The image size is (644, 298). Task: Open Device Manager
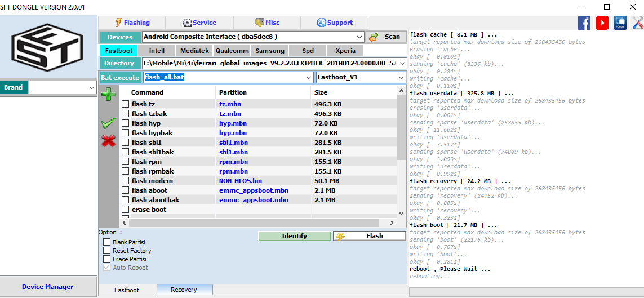coord(48,287)
